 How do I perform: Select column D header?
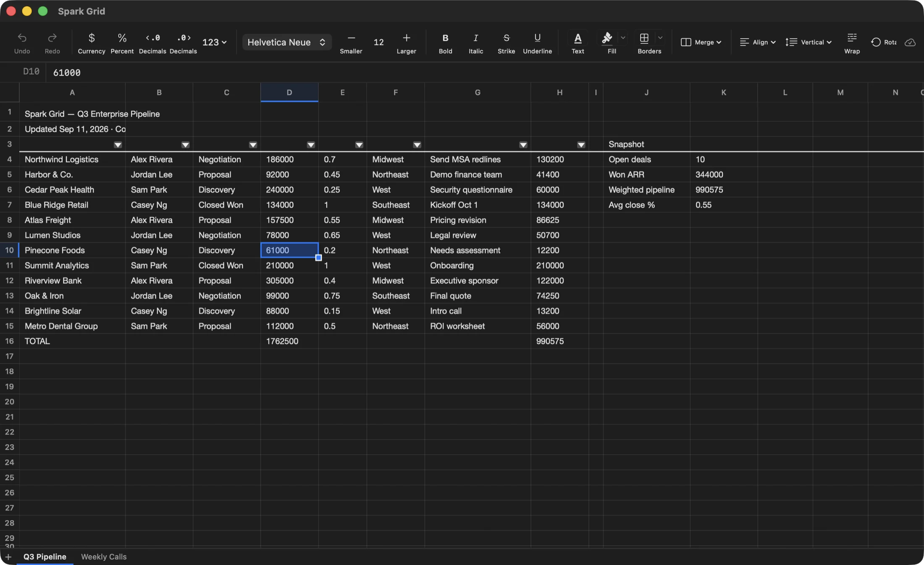289,92
